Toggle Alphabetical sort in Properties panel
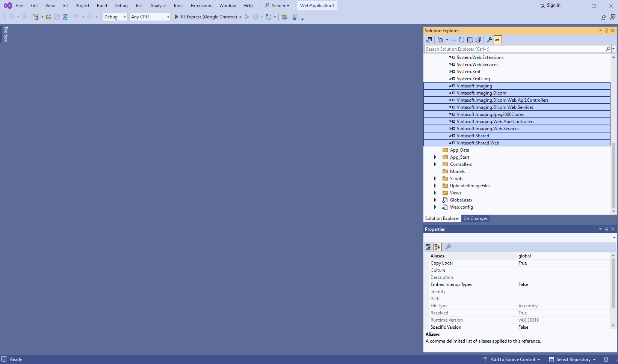Viewport: 618px width, 364px height. [x=437, y=247]
